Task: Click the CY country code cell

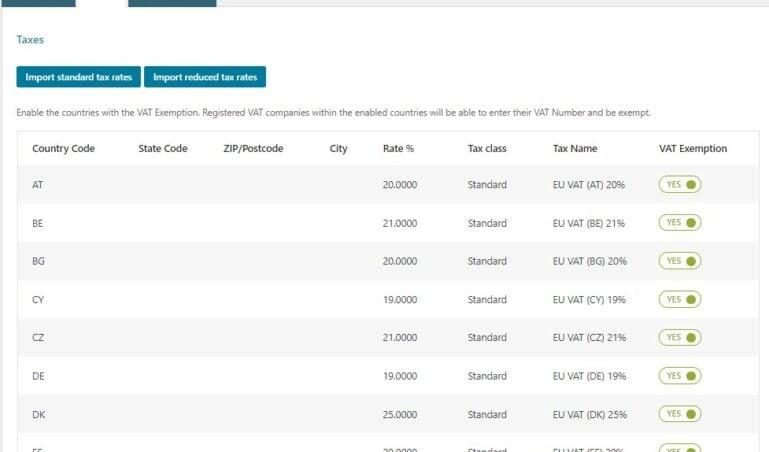Action: point(38,300)
